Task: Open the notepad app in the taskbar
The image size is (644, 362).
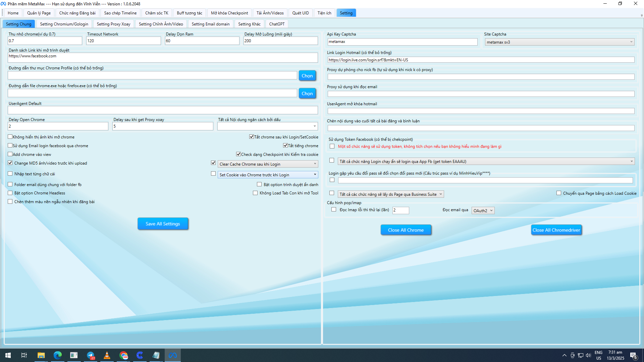Action: [156, 355]
